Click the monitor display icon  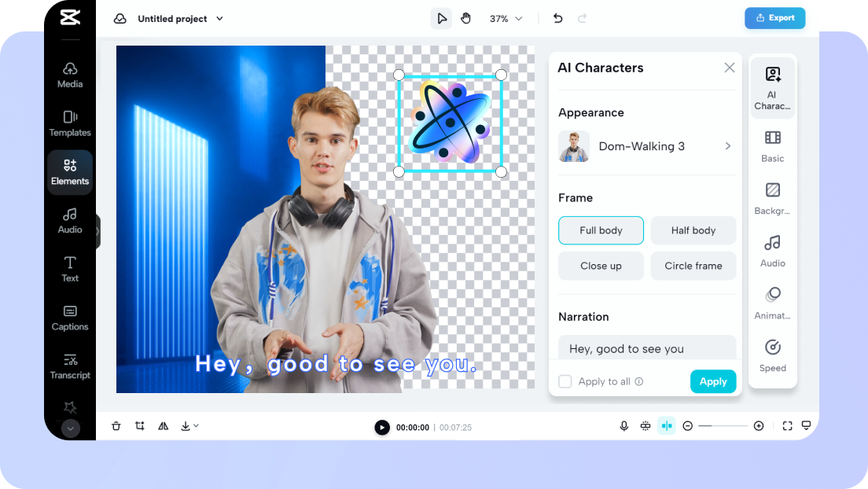(x=806, y=426)
